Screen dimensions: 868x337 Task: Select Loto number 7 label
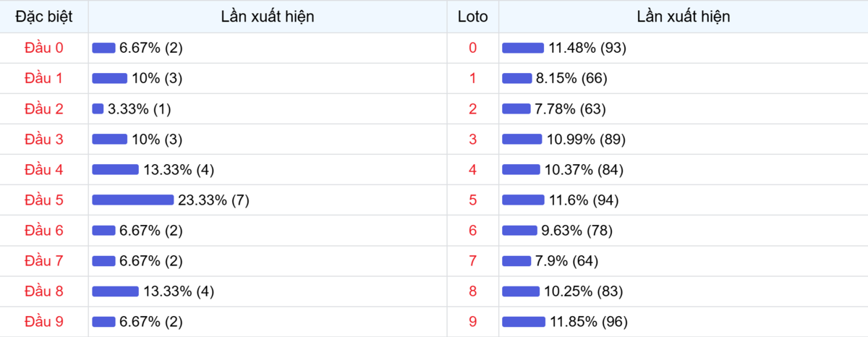coord(473,261)
